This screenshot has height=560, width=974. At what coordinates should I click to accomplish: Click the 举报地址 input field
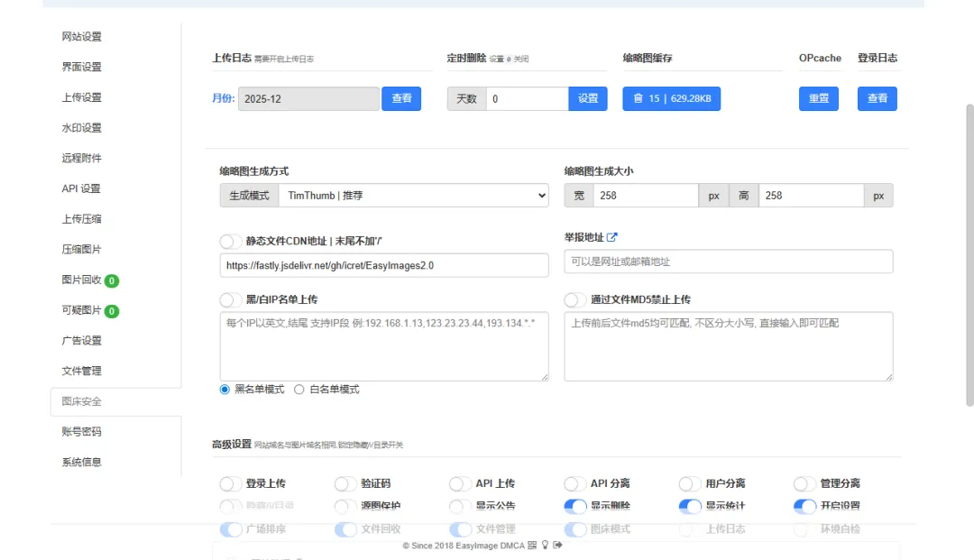click(728, 262)
